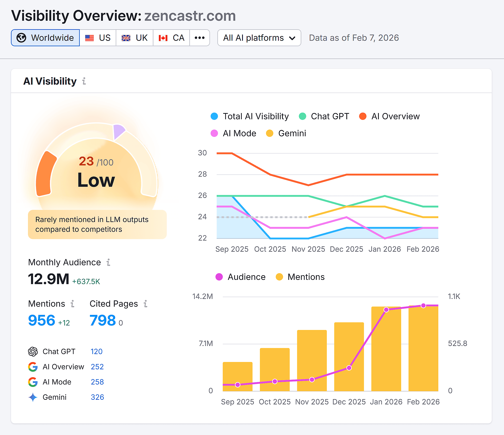Select the Chat GPT platform icon

33,351
